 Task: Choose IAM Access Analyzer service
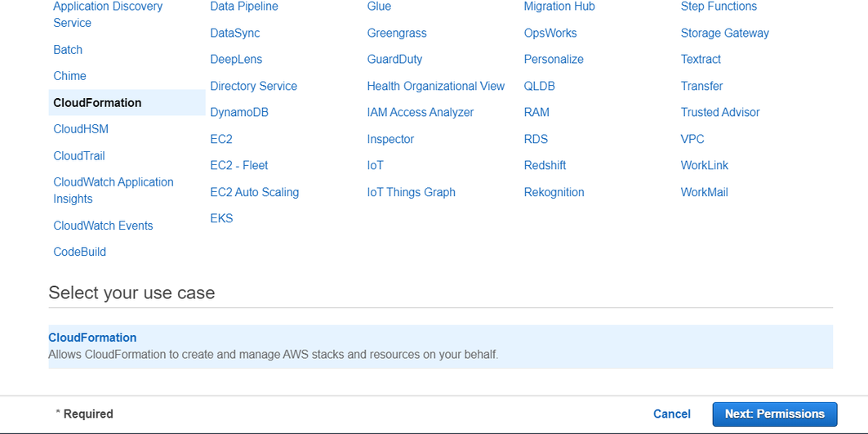click(x=420, y=112)
